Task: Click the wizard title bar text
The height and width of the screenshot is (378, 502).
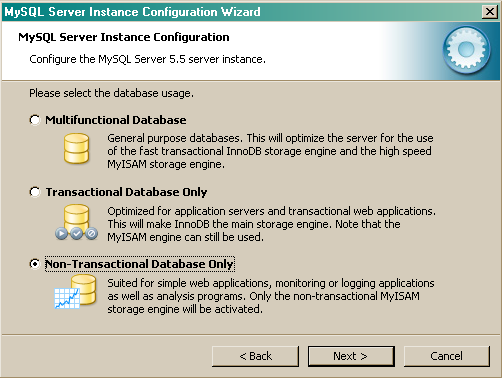Action: tap(132, 12)
